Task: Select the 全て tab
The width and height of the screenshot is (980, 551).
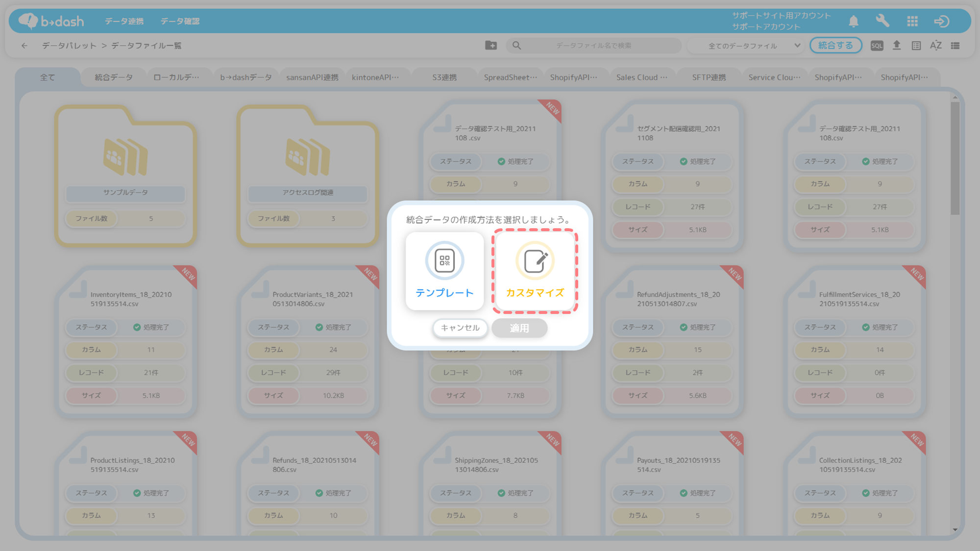Action: point(48,77)
